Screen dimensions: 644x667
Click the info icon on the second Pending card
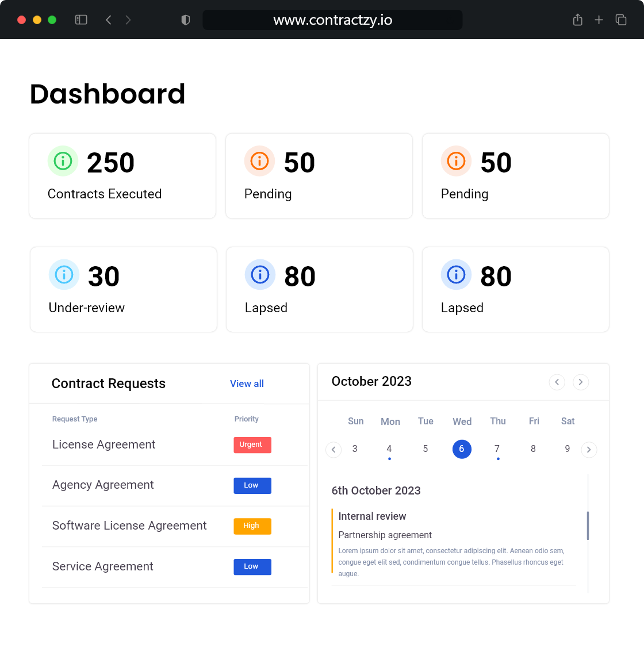[x=456, y=161]
